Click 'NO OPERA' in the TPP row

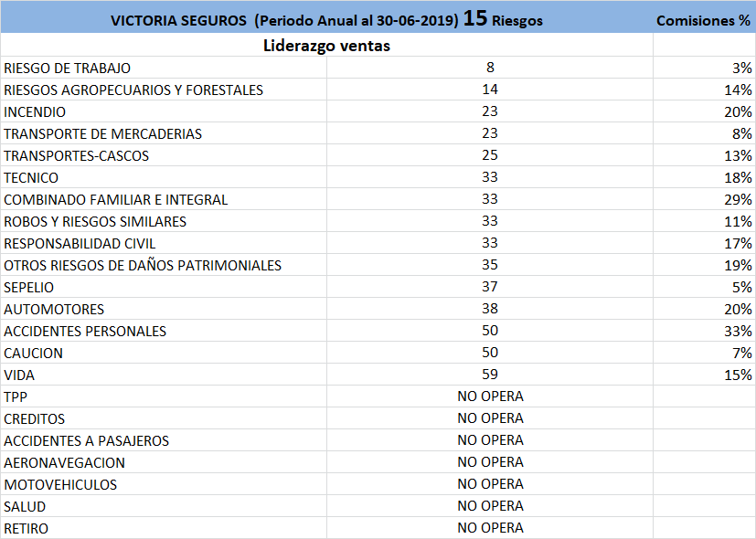pyautogui.click(x=490, y=396)
